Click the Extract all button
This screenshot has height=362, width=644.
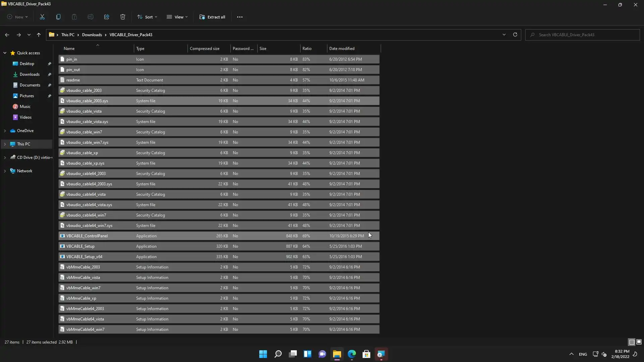pyautogui.click(x=212, y=17)
